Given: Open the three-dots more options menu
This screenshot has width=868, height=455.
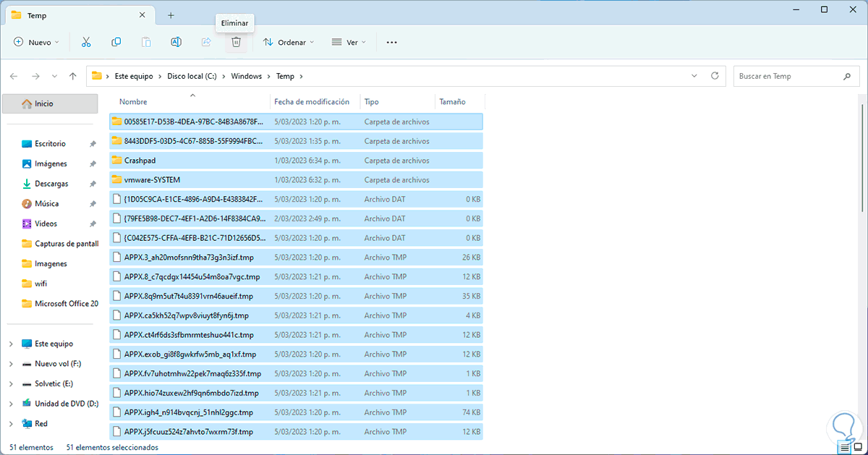Looking at the screenshot, I should point(391,43).
